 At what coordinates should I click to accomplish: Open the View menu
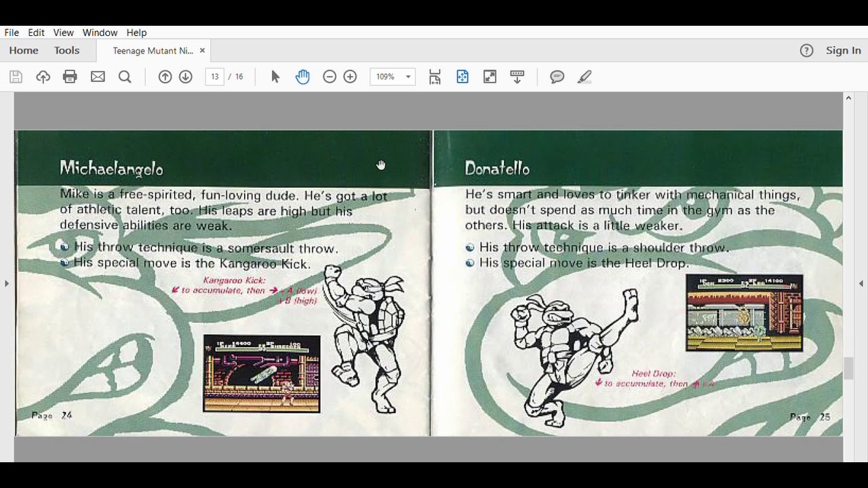[x=63, y=33]
